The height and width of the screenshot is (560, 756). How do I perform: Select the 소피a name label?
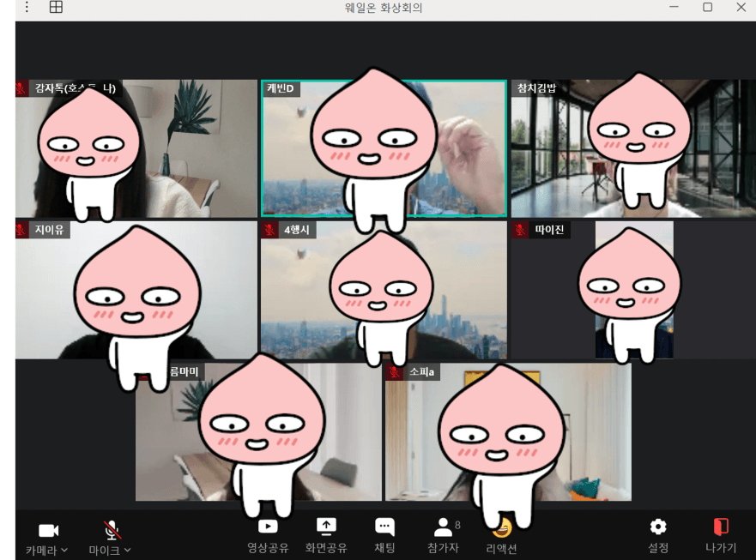click(421, 371)
